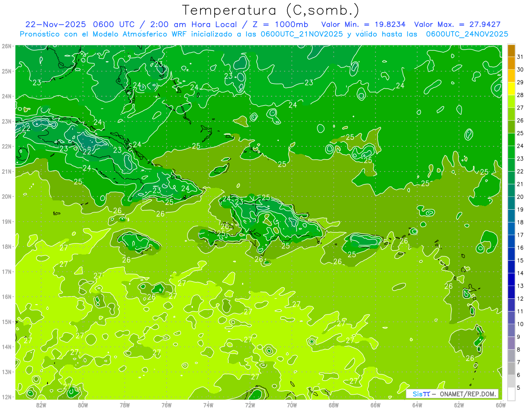
Task: Click the yellow swatch between 28 and 29
Action: 511,89
